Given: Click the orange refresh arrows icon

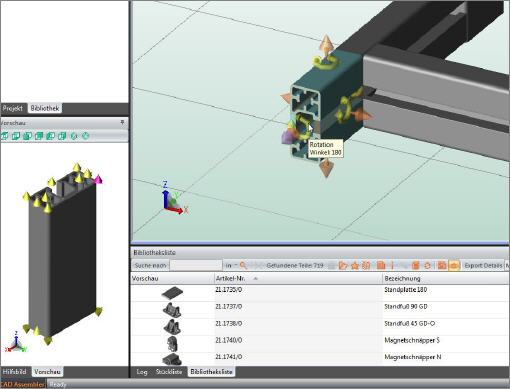Looking at the screenshot, I should pos(427,265).
